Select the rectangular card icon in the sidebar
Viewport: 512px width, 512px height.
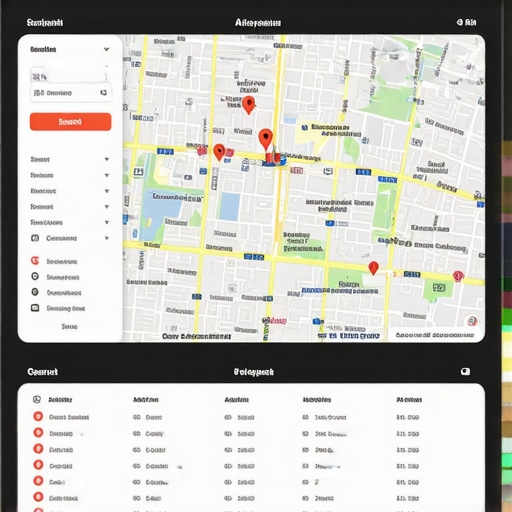[x=35, y=308]
